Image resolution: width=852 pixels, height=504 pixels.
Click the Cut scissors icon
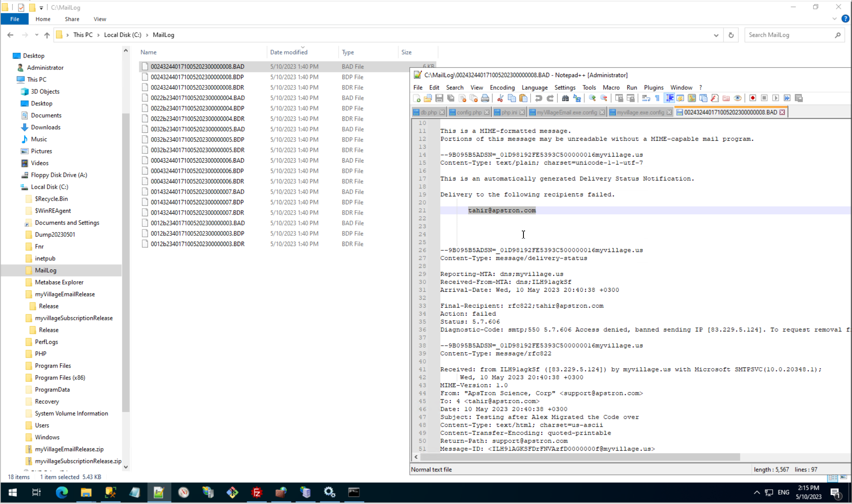pyautogui.click(x=500, y=98)
